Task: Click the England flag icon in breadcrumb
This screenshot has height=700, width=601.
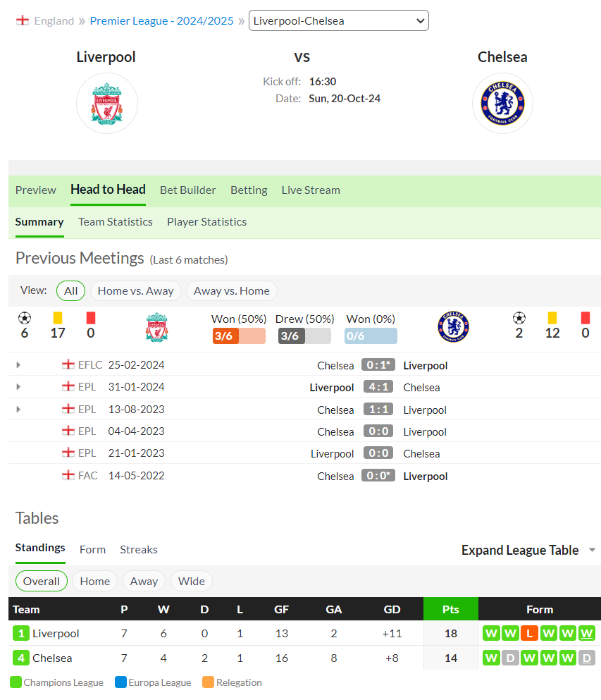Action: (23, 20)
